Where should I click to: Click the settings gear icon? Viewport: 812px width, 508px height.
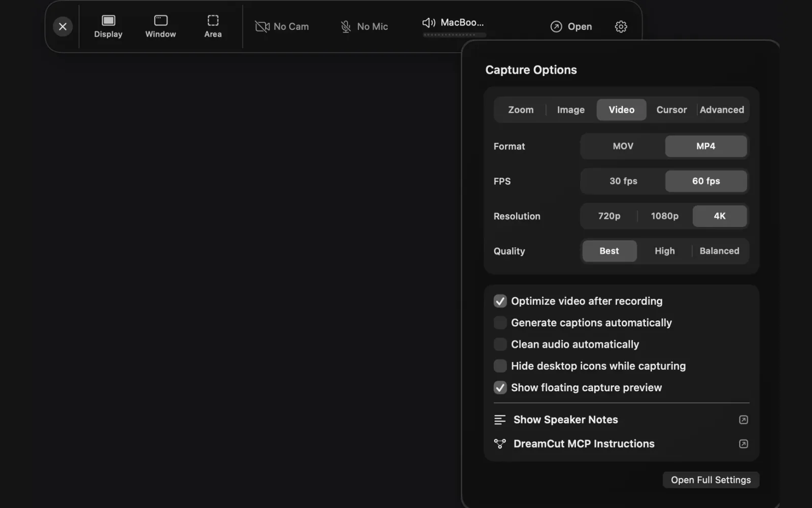click(x=621, y=26)
